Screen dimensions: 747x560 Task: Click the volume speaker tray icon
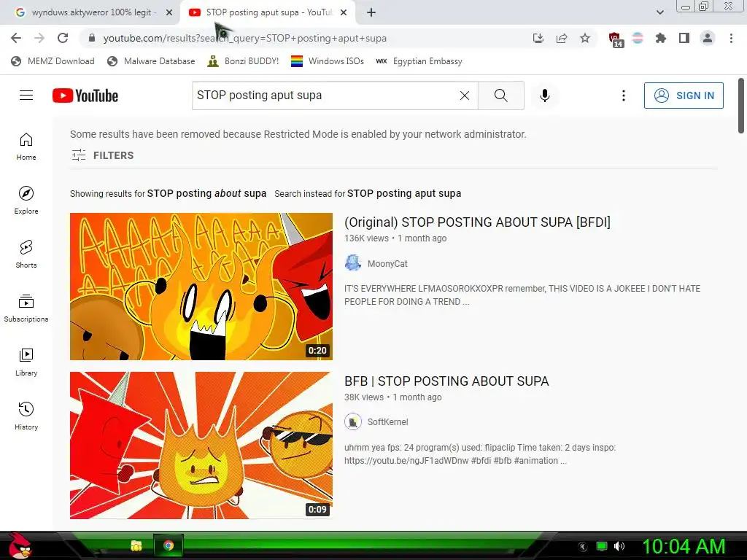tap(619, 546)
